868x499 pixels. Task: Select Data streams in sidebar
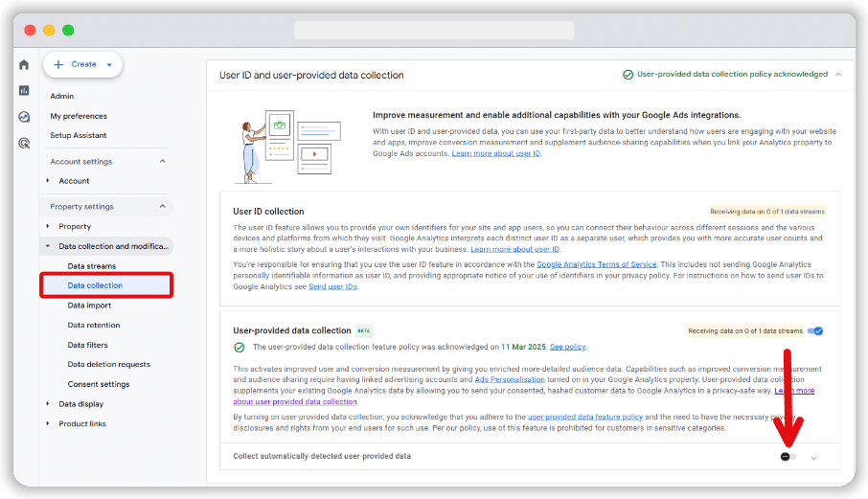(92, 265)
